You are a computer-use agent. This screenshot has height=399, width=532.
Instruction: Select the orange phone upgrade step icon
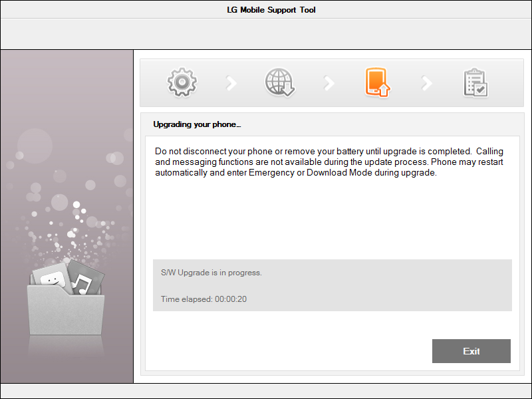pyautogui.click(x=376, y=82)
